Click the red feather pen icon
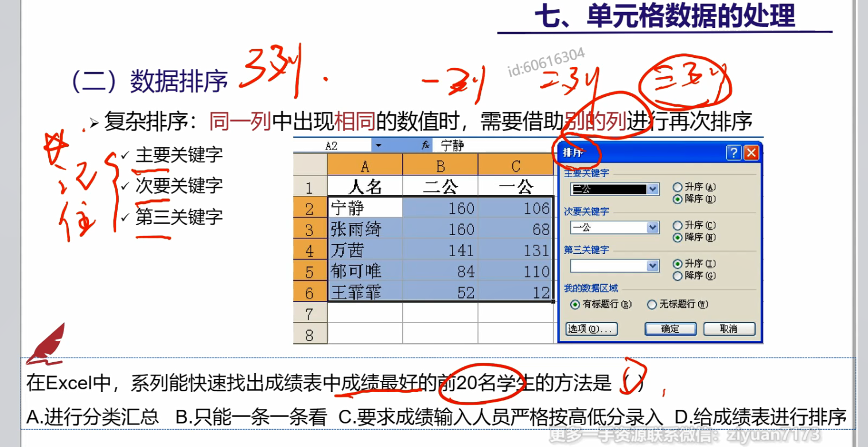The height and width of the screenshot is (447, 868). click(x=45, y=344)
